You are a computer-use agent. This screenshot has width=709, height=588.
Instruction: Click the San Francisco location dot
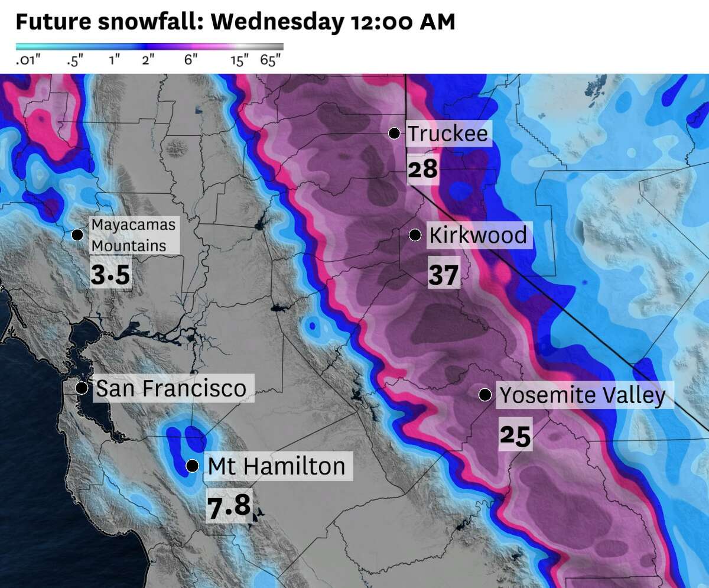82,388
